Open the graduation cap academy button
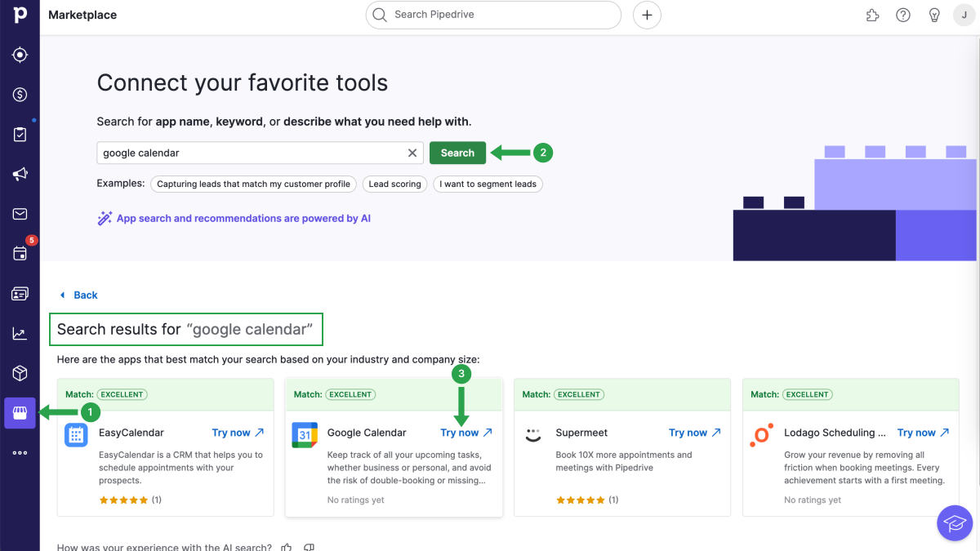Image resolution: width=980 pixels, height=551 pixels. pos(955,522)
